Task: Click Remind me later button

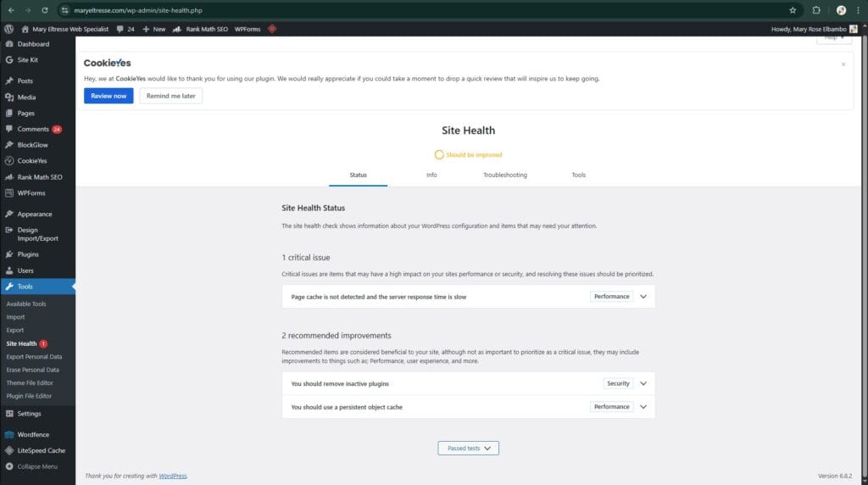Action: [170, 96]
